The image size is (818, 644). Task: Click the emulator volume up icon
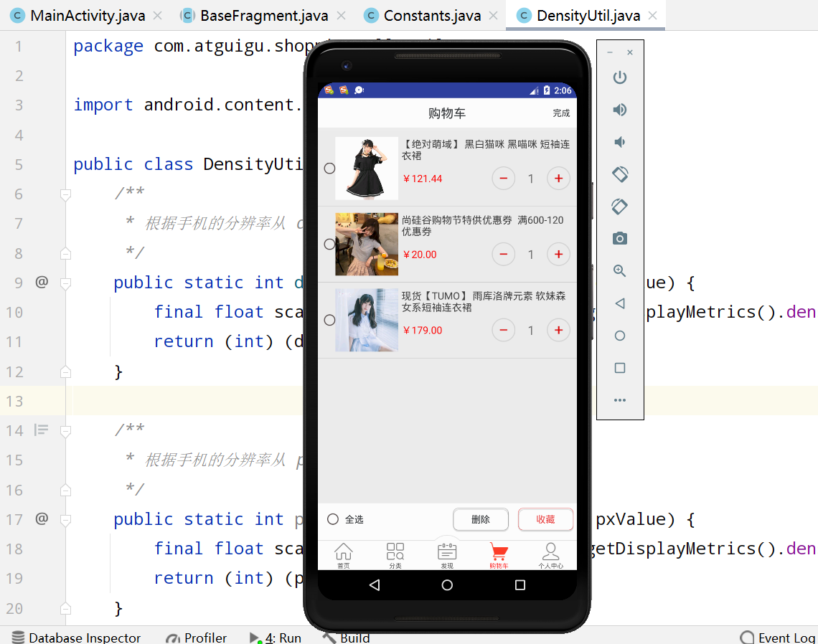tap(620, 110)
